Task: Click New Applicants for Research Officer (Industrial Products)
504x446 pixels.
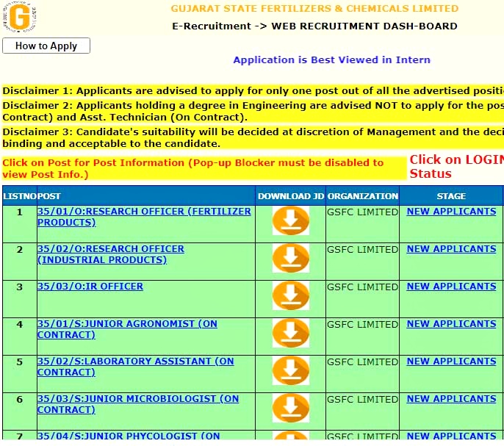Action: (x=451, y=249)
